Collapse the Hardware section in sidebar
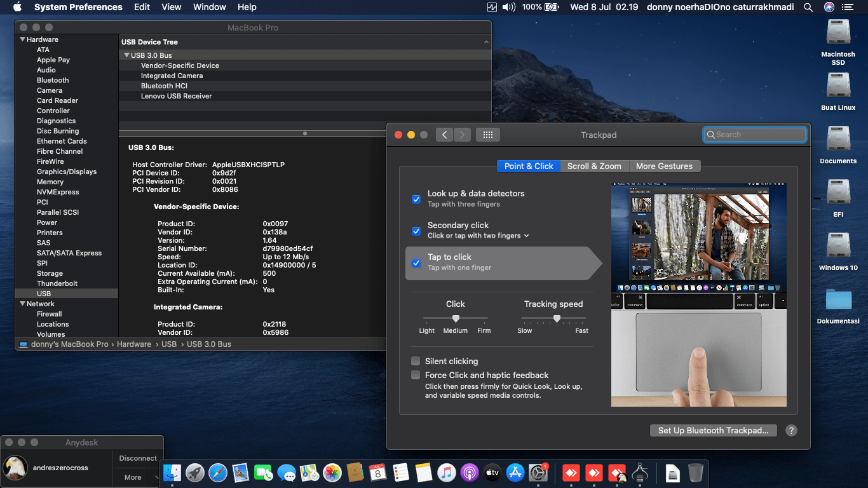This screenshot has width=868, height=488. [23, 39]
